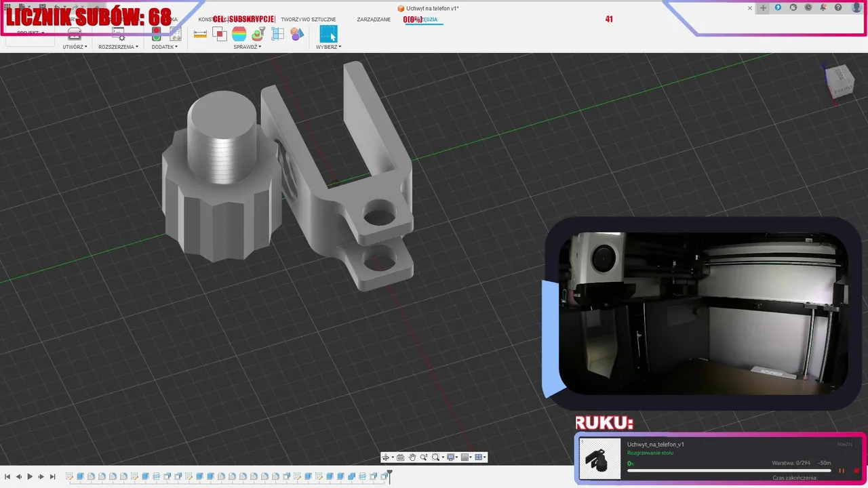Screen dimensions: 868x488
Task: Click the online status circular icon
Action: click(793, 7)
